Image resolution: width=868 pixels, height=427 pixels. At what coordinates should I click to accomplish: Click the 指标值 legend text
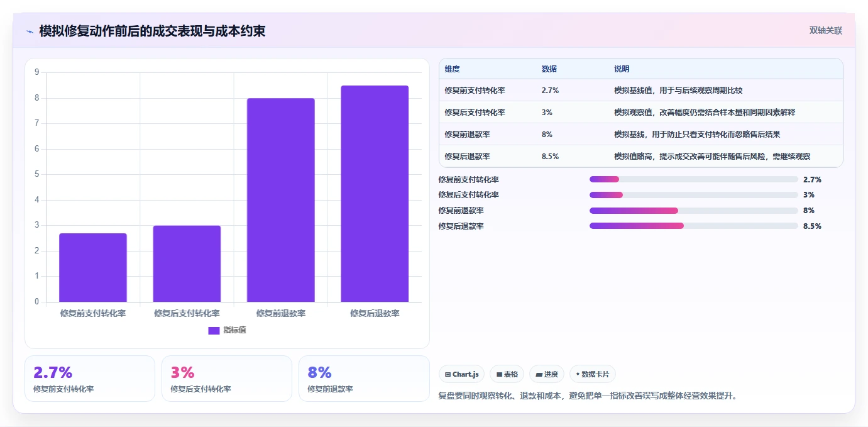(234, 330)
